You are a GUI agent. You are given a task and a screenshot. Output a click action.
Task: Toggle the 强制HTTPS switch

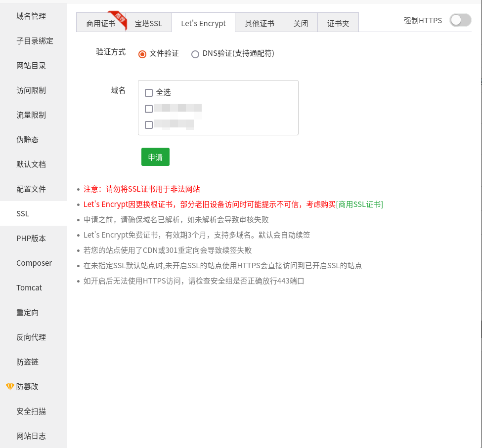click(460, 20)
